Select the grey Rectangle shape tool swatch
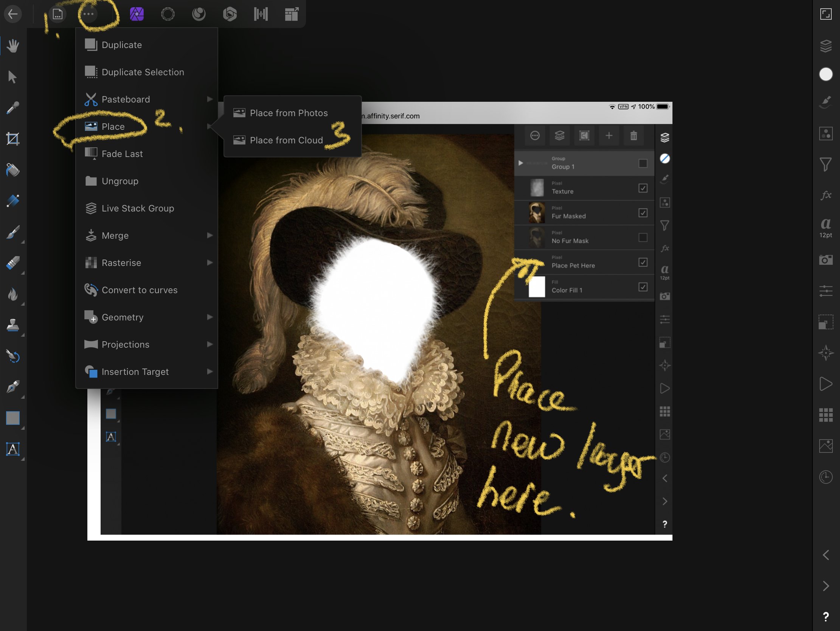 12,418
